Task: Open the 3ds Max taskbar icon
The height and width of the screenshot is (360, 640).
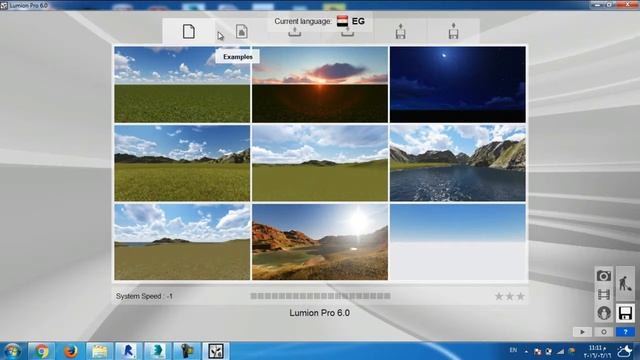Action: 158,351
